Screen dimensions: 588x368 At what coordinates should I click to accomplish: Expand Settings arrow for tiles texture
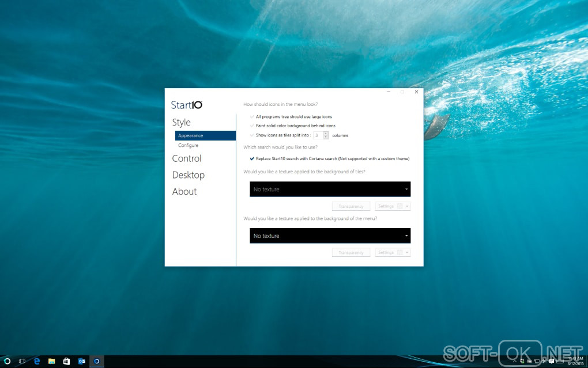407,206
